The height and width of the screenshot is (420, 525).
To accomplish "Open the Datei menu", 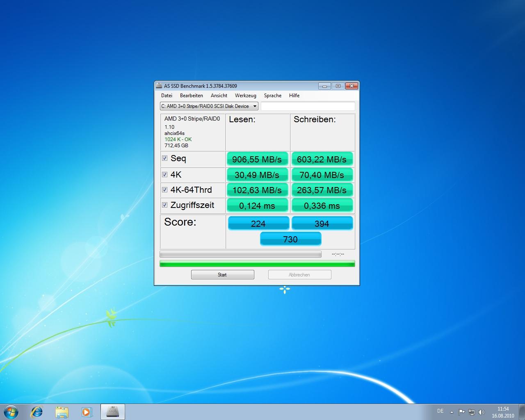I will (167, 96).
